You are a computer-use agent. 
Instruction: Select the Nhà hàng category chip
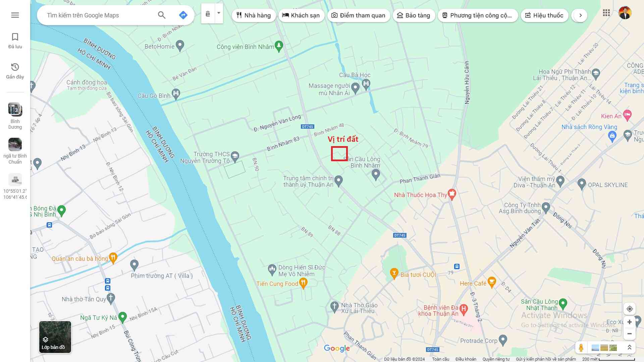click(254, 15)
